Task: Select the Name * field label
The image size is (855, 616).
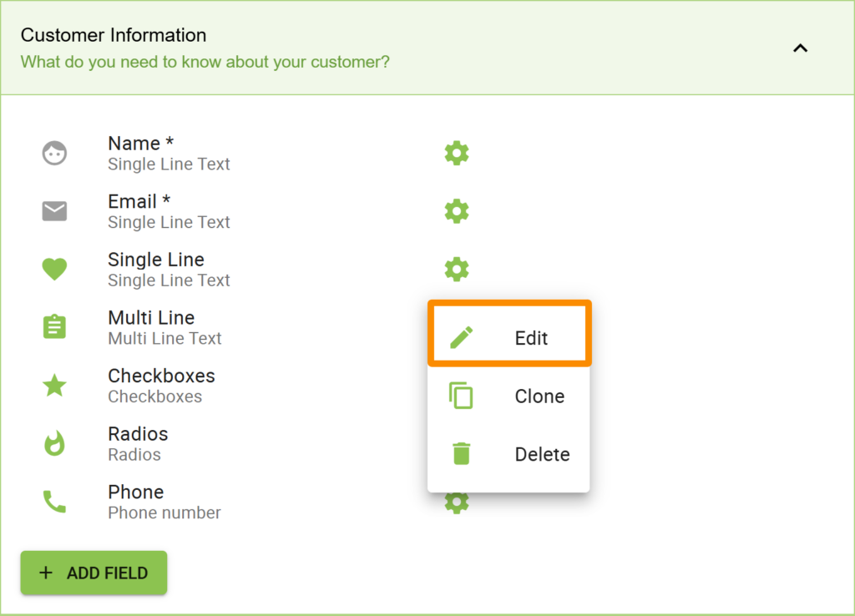Action: click(x=140, y=144)
